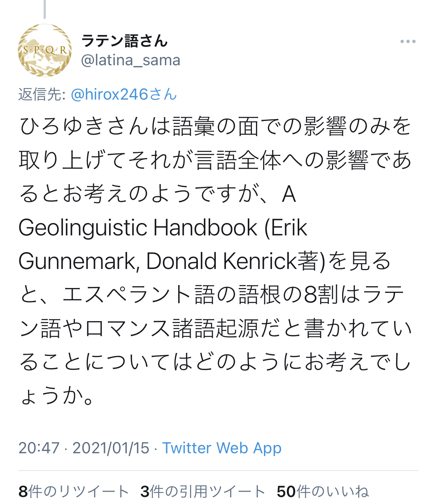The image size is (436, 504).
Task: Open the @latina_sama handle link
Action: (x=130, y=60)
